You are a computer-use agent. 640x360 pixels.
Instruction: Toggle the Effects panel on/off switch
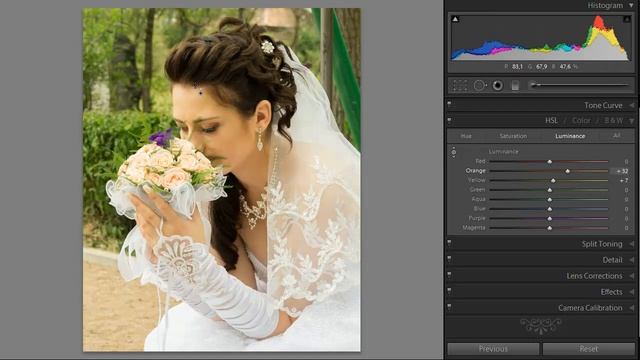pyautogui.click(x=449, y=291)
